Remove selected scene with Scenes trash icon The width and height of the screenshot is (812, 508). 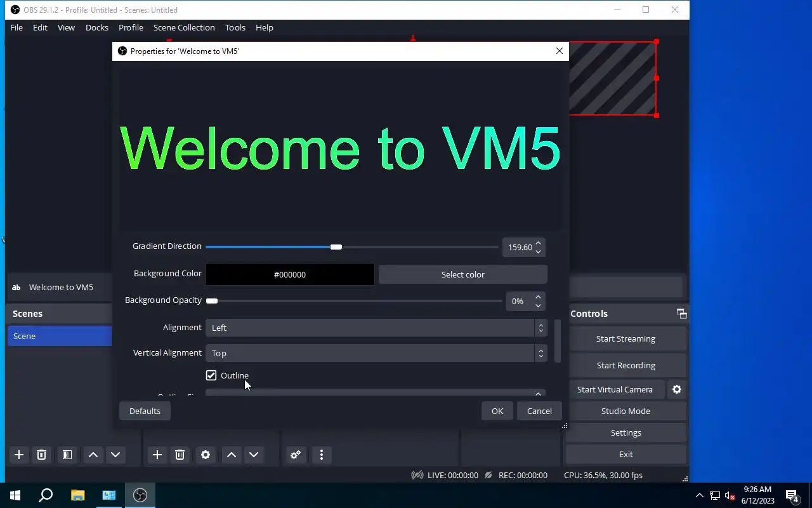41,455
